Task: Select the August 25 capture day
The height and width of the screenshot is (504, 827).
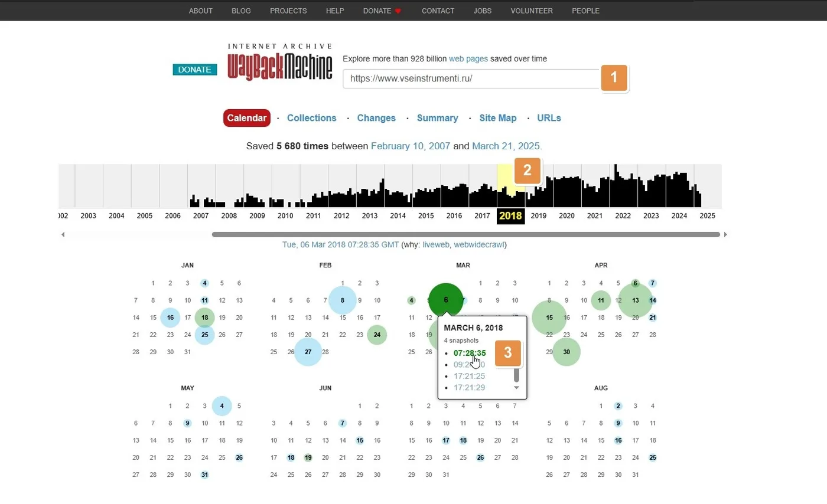Action: point(653,458)
